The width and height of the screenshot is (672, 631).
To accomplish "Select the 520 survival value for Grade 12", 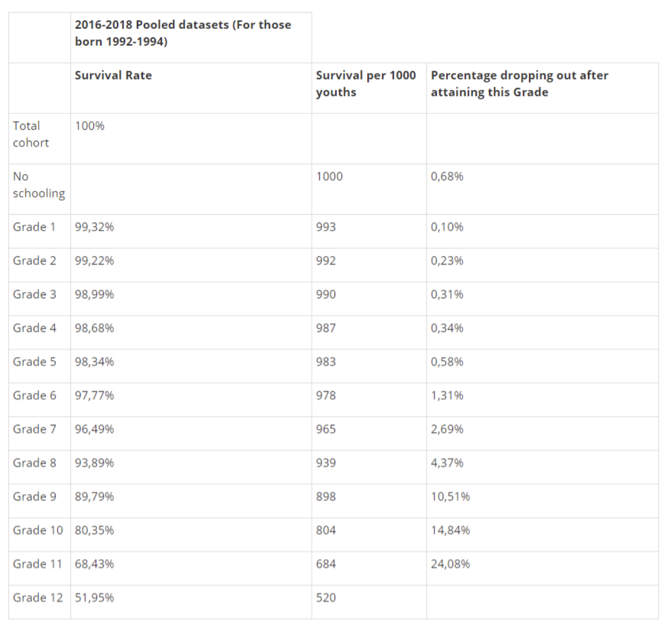I will click(326, 597).
